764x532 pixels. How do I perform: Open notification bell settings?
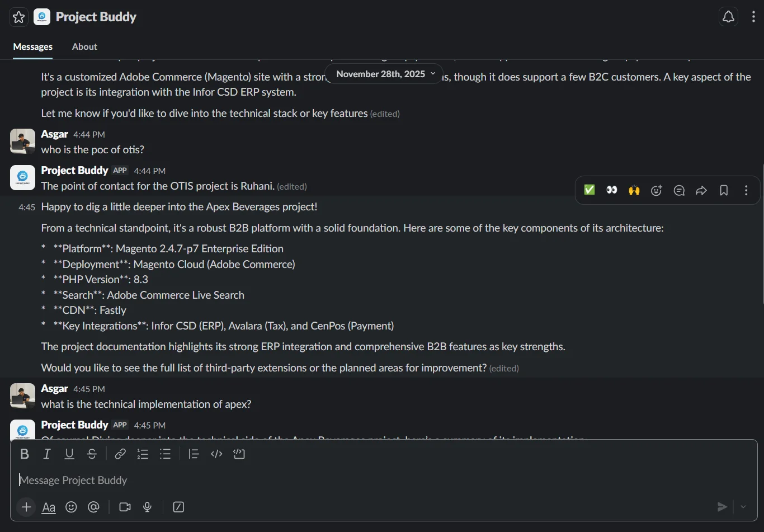[728, 17]
